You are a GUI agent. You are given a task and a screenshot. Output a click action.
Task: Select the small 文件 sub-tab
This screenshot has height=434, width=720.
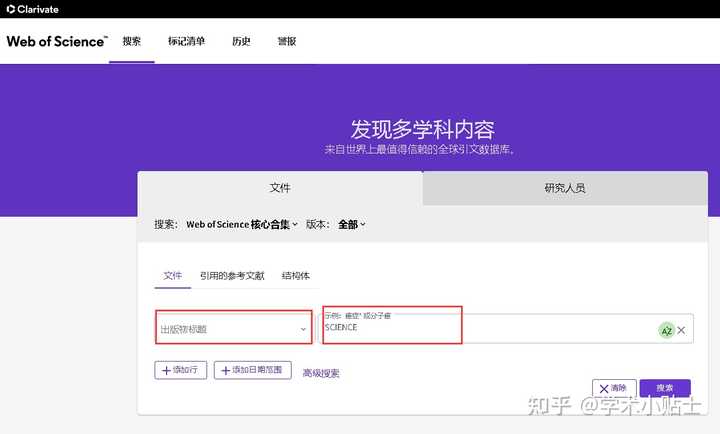(173, 276)
